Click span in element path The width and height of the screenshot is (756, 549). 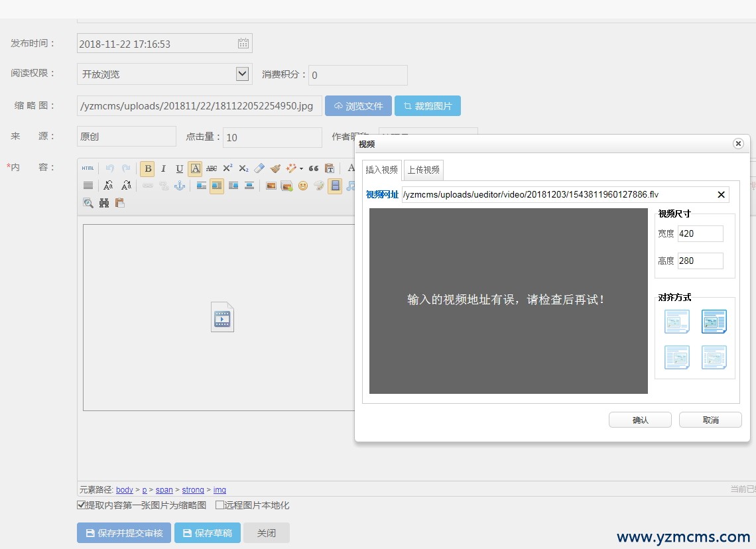pyautogui.click(x=164, y=490)
